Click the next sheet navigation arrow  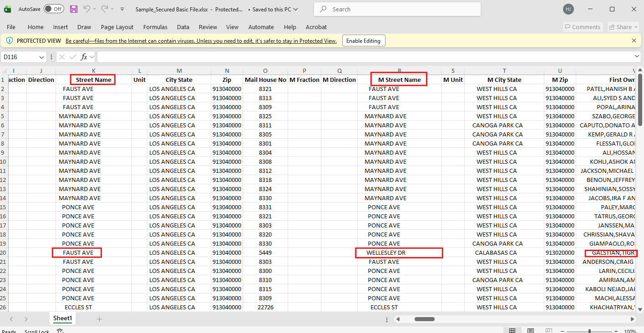[x=26, y=319]
